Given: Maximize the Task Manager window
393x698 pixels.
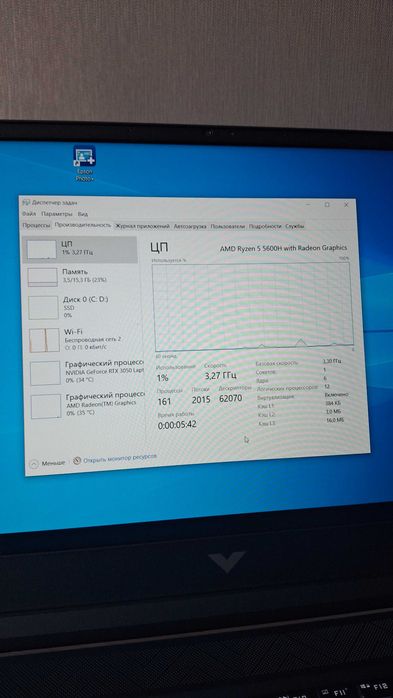Looking at the screenshot, I should coord(327,204).
